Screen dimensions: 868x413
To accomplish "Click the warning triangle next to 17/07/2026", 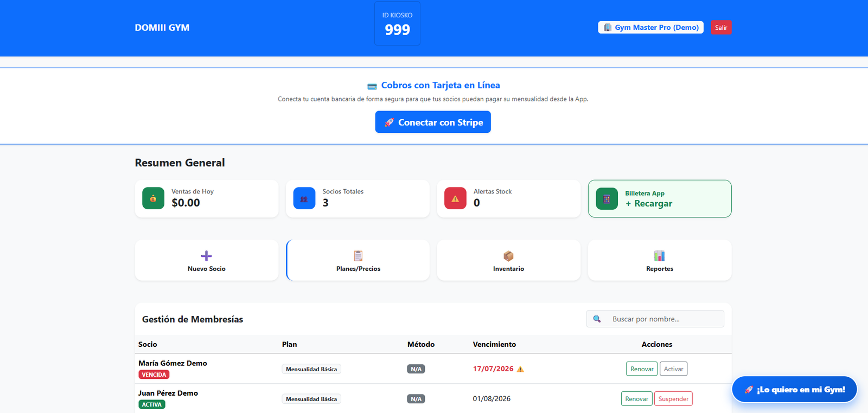I will click(x=520, y=369).
